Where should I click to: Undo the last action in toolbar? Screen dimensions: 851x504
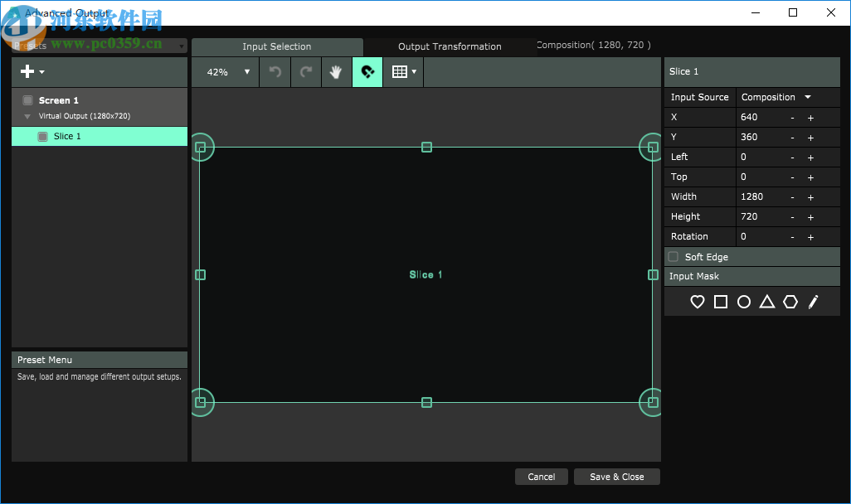pos(275,71)
